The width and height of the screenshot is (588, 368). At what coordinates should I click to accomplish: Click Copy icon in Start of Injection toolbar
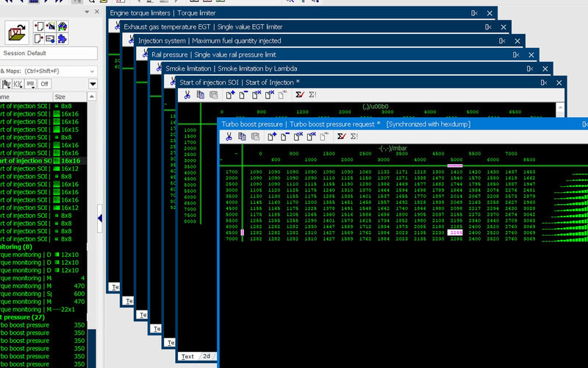pos(201,95)
